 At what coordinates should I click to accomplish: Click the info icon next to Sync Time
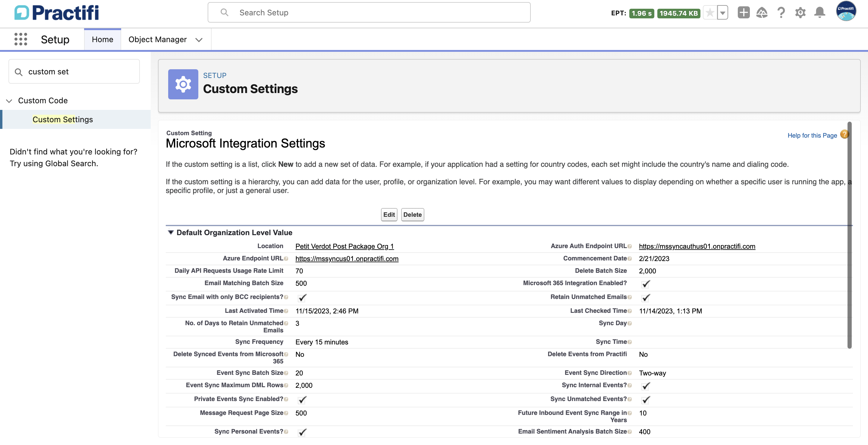pyautogui.click(x=629, y=342)
